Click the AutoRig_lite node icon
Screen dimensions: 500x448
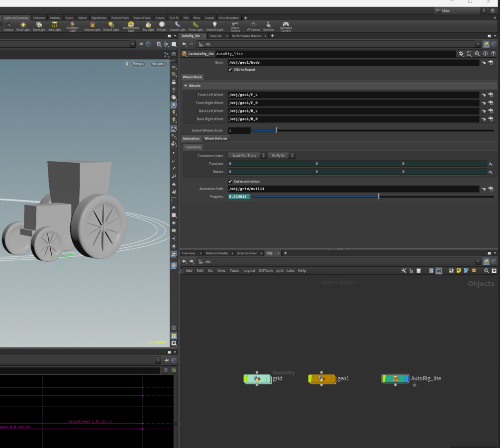(395, 379)
